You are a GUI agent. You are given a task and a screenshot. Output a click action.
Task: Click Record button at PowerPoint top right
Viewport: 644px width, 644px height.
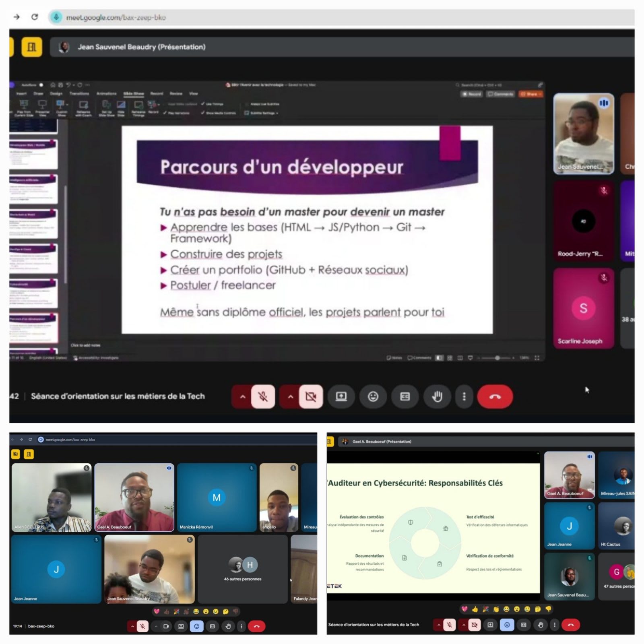pyautogui.click(x=472, y=94)
